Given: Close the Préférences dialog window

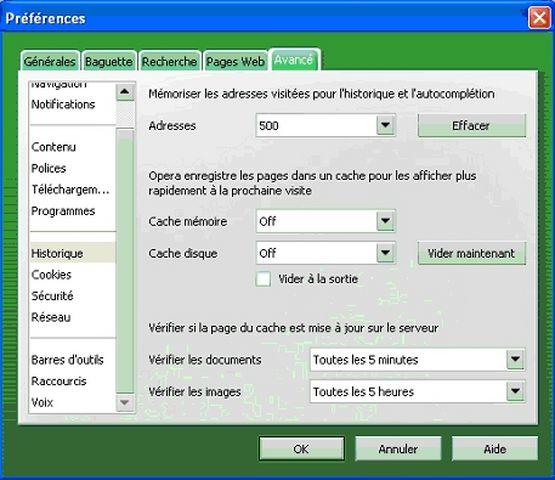Looking at the screenshot, I should click(x=539, y=18).
